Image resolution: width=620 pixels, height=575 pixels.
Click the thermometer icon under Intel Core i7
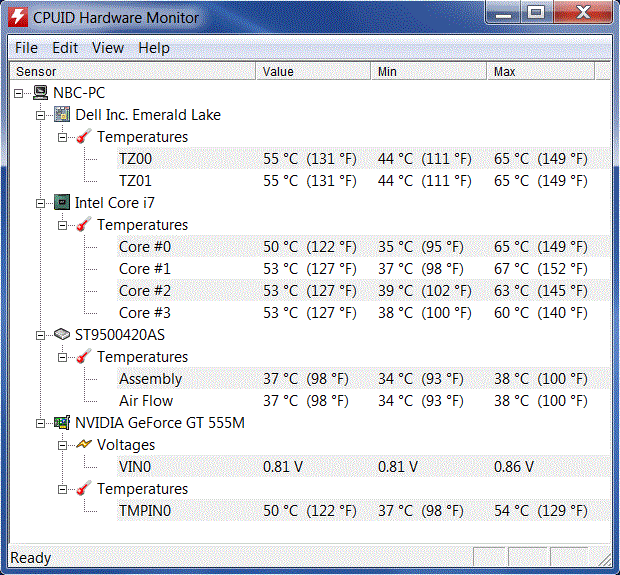tap(84, 225)
